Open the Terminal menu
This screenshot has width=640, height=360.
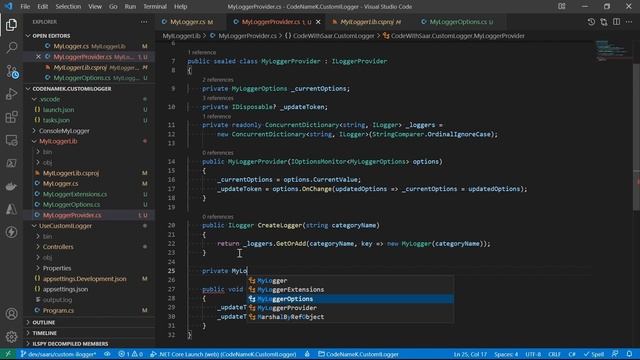pyautogui.click(x=155, y=7)
